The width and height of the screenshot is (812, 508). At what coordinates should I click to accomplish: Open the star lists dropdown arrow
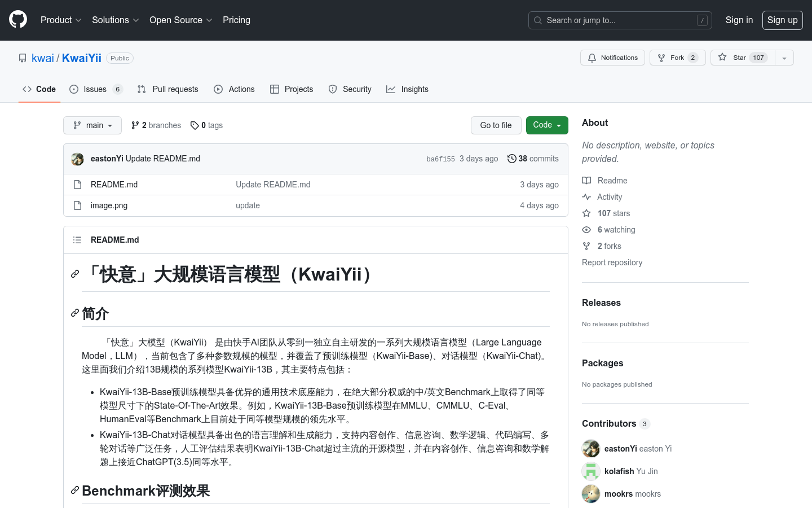[784, 58]
